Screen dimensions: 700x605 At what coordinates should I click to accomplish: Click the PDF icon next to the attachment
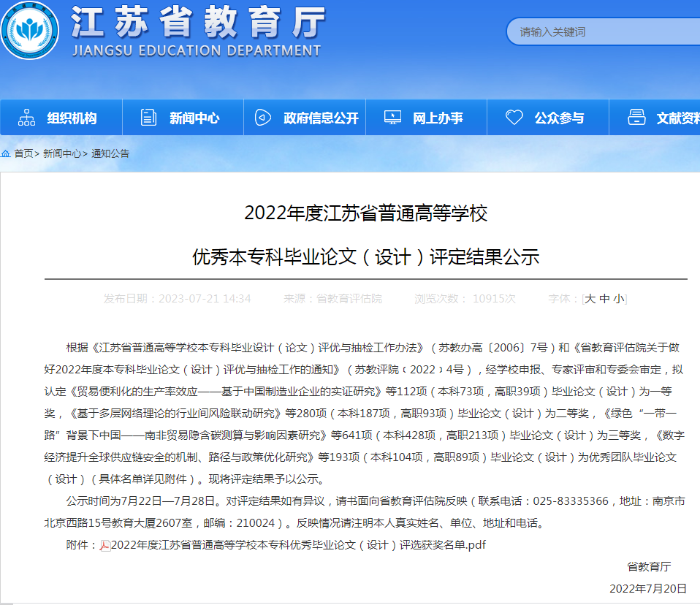coord(105,545)
